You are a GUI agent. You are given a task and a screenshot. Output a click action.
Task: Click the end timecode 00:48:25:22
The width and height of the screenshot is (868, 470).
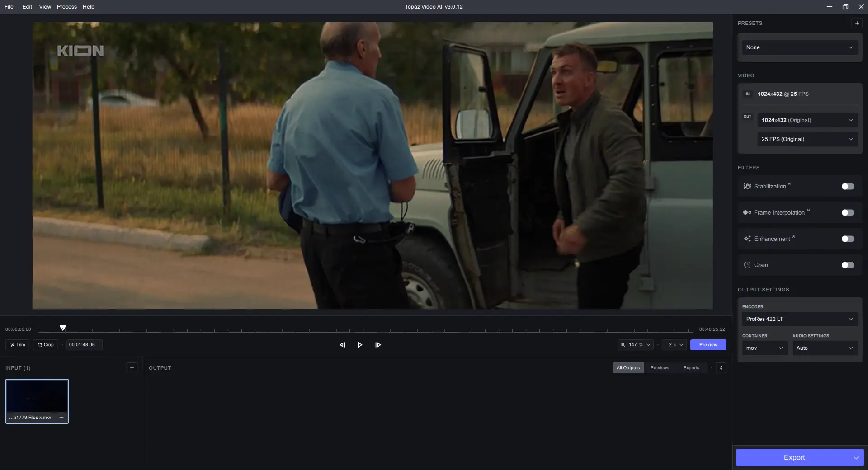[x=712, y=329]
